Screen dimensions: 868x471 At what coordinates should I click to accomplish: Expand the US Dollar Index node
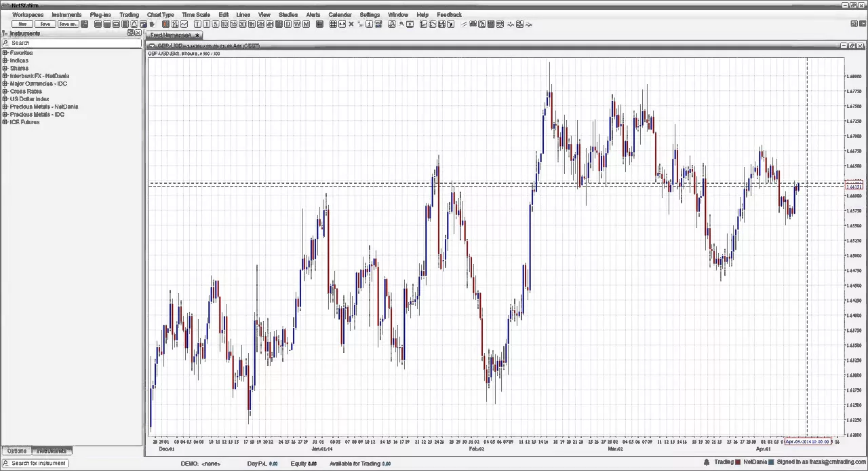[x=5, y=99]
